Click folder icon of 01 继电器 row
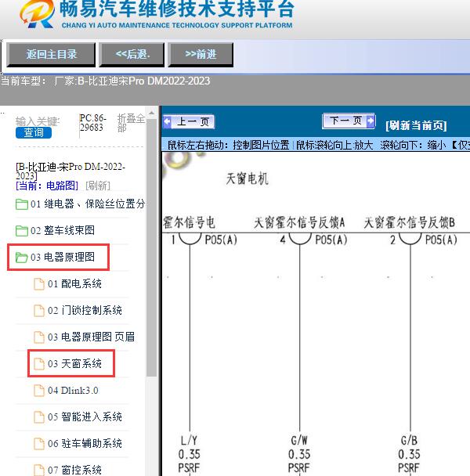Viewport: 470px width, 476px height. (x=22, y=204)
